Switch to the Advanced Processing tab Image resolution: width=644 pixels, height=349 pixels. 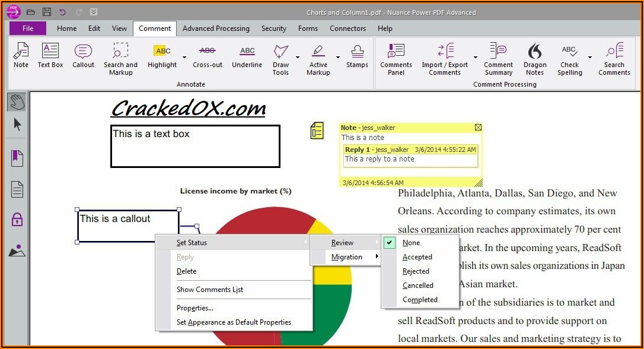click(x=216, y=28)
